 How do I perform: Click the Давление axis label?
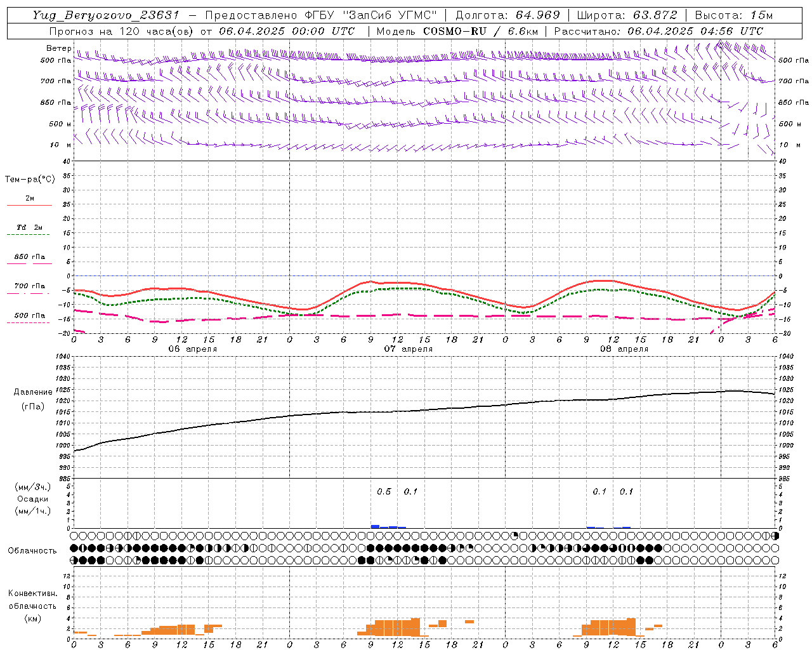point(33,392)
